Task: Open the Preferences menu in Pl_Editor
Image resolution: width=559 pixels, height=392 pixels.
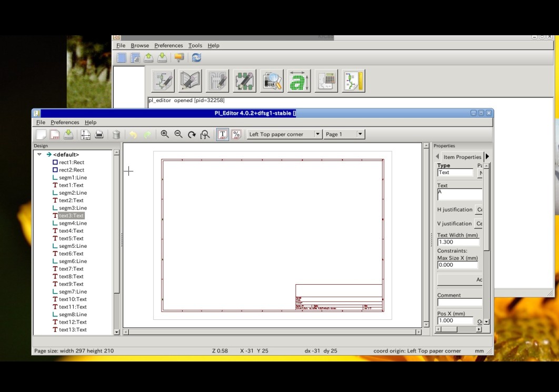Action: [65, 122]
